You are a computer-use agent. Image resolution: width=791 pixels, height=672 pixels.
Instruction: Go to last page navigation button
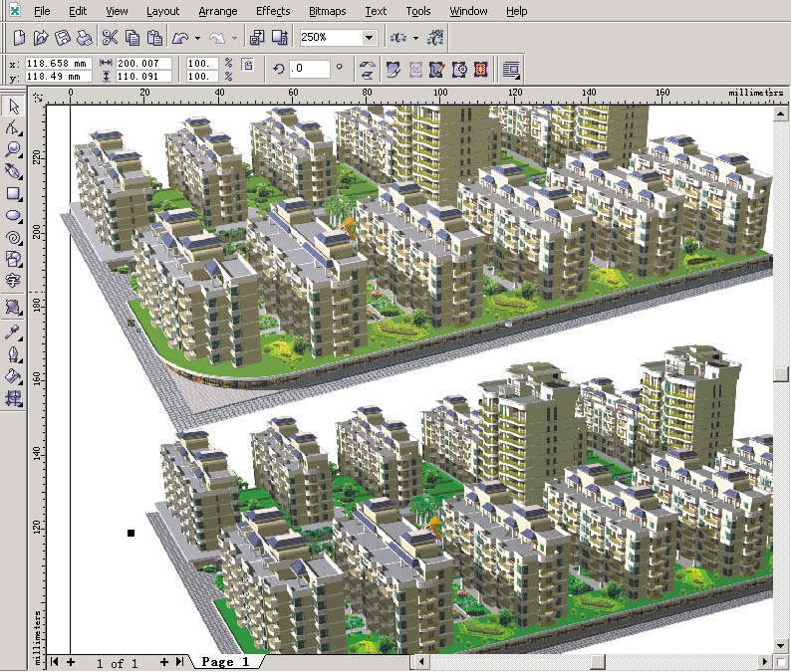click(179, 662)
